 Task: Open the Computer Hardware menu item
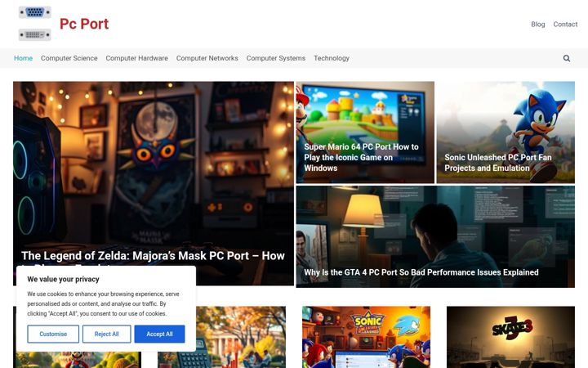click(137, 58)
